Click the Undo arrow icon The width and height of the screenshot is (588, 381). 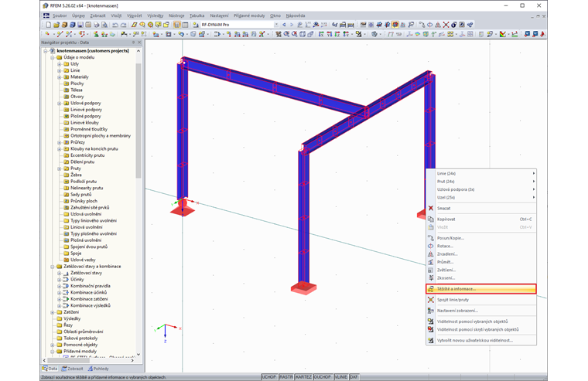(115, 25)
